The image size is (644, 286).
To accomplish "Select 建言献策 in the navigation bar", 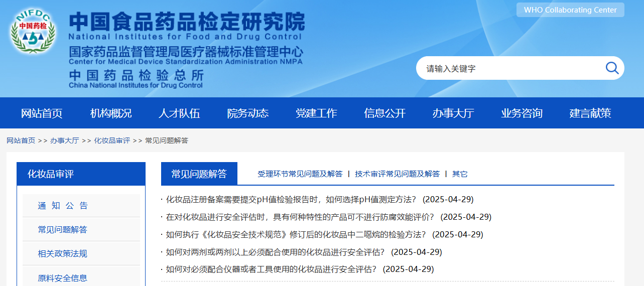I will (590, 113).
